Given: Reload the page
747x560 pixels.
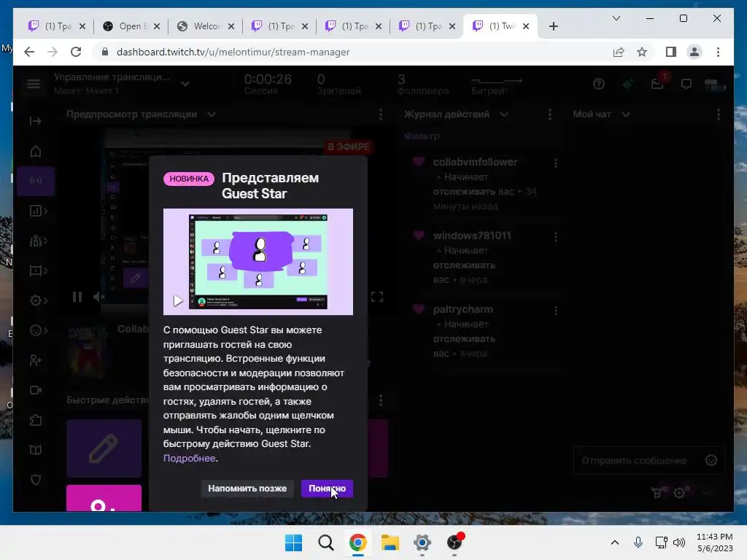Looking at the screenshot, I should click(x=76, y=52).
